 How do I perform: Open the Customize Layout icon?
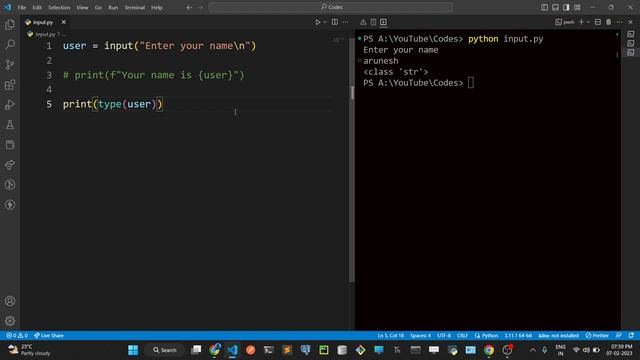click(577, 7)
